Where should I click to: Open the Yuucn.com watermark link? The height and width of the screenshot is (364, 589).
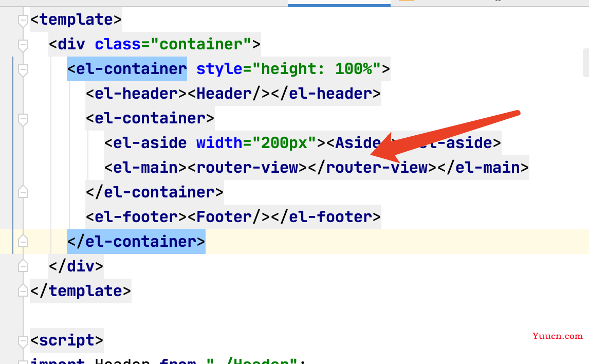(x=557, y=336)
